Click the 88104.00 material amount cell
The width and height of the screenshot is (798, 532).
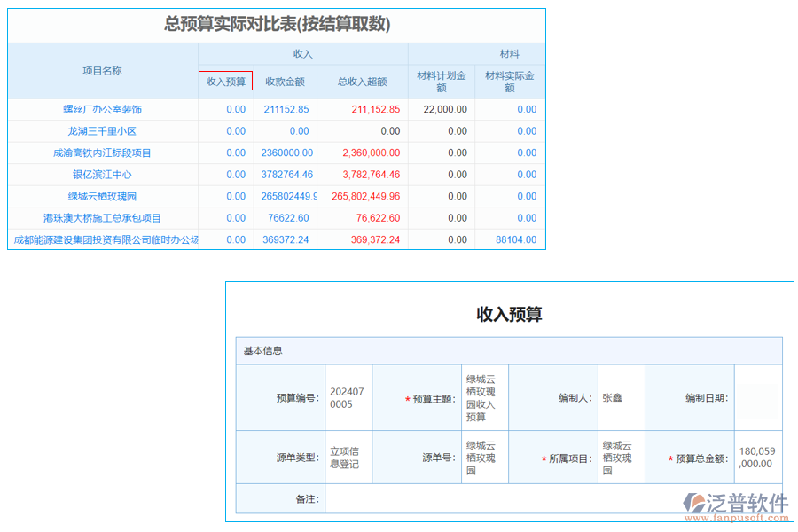pyautogui.click(x=517, y=239)
